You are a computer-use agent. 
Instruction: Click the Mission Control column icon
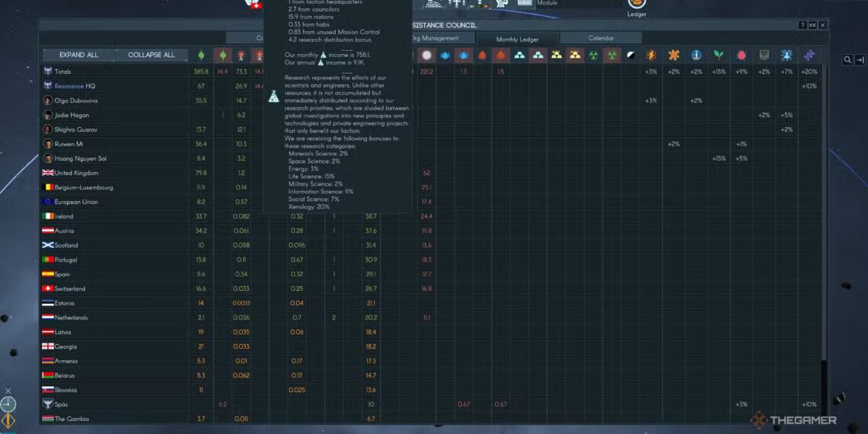click(x=426, y=55)
